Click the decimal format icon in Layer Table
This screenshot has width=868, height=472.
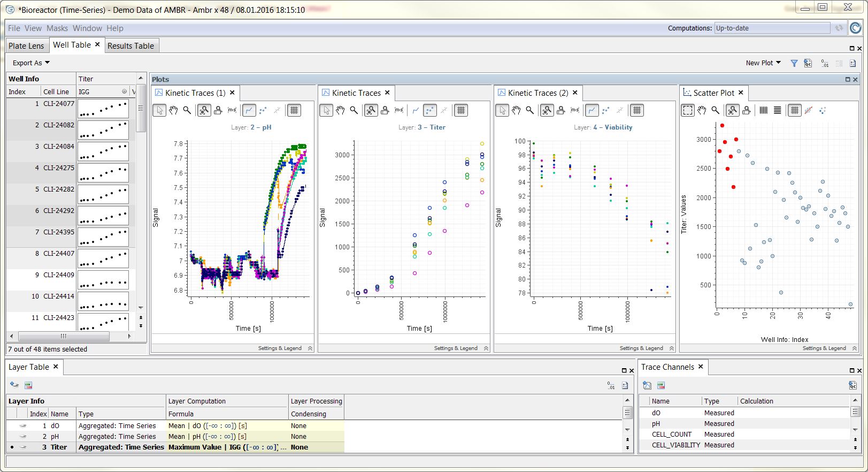(611, 385)
